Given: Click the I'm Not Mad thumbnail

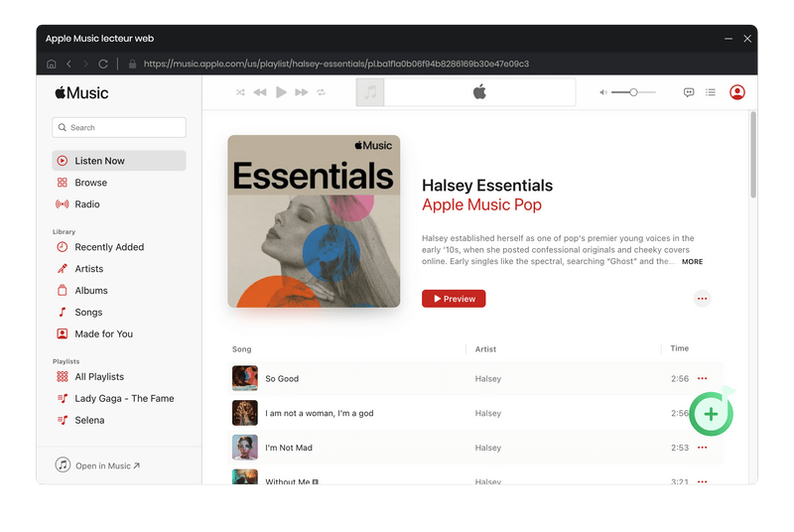Looking at the screenshot, I should coord(245,447).
